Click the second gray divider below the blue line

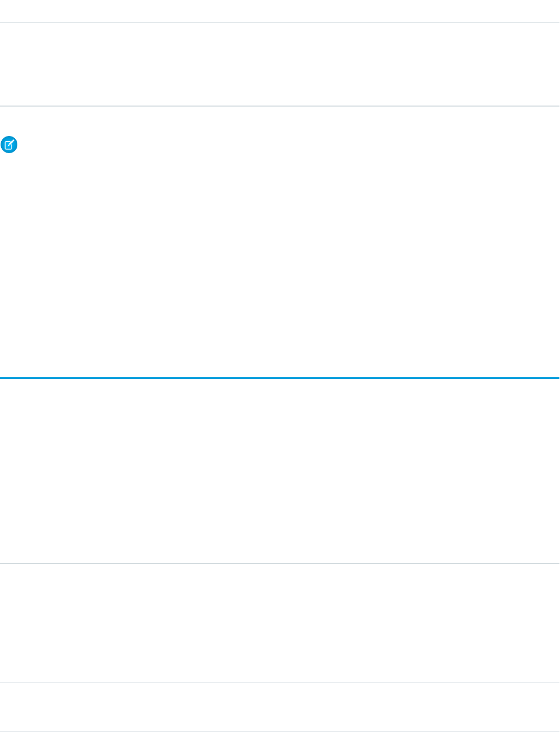tap(280, 683)
